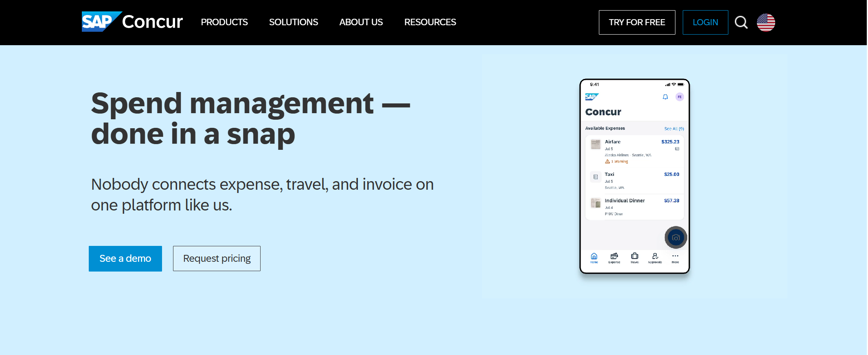The height and width of the screenshot is (355, 868).
Task: Click the Taxi expense receipt icon
Action: 596,177
